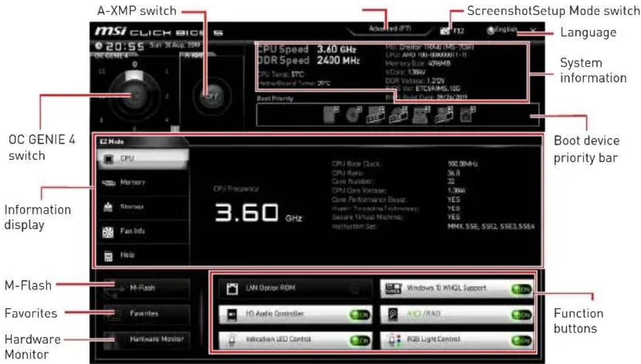Toggle the AHCI/RAID ON switch
Screen dimensions: 641x364
coord(521,315)
